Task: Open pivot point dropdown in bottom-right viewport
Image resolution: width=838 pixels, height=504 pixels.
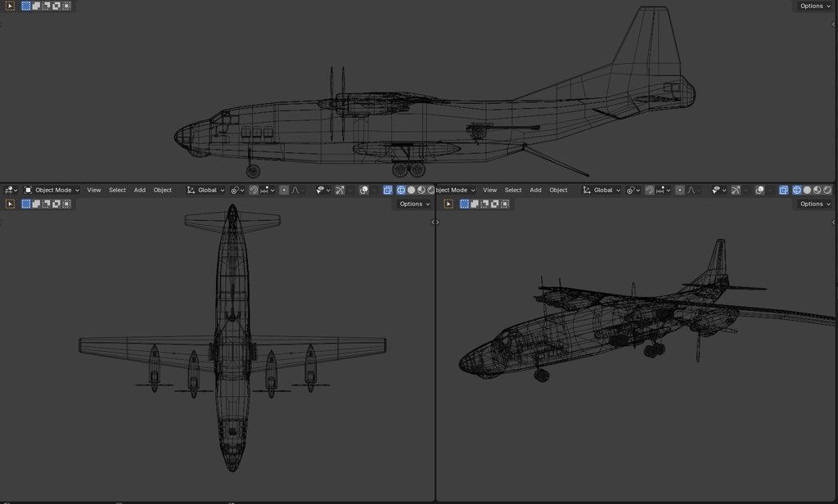Action: point(633,190)
